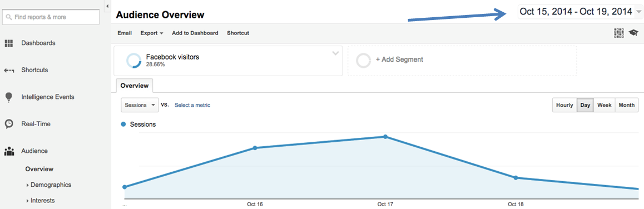Select the Intelligence Events lightbulb icon

coord(9,97)
